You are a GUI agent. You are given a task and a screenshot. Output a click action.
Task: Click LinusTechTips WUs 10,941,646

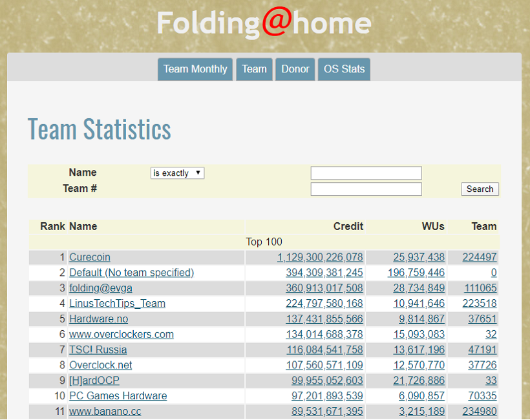click(x=419, y=304)
